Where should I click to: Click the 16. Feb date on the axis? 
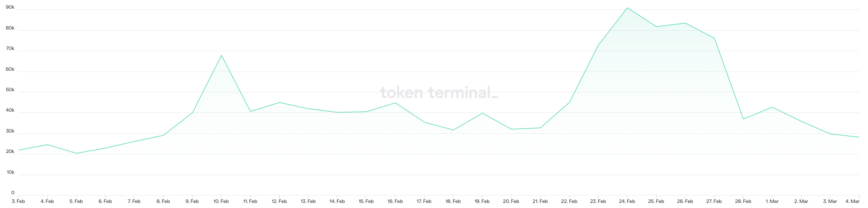pyautogui.click(x=395, y=201)
